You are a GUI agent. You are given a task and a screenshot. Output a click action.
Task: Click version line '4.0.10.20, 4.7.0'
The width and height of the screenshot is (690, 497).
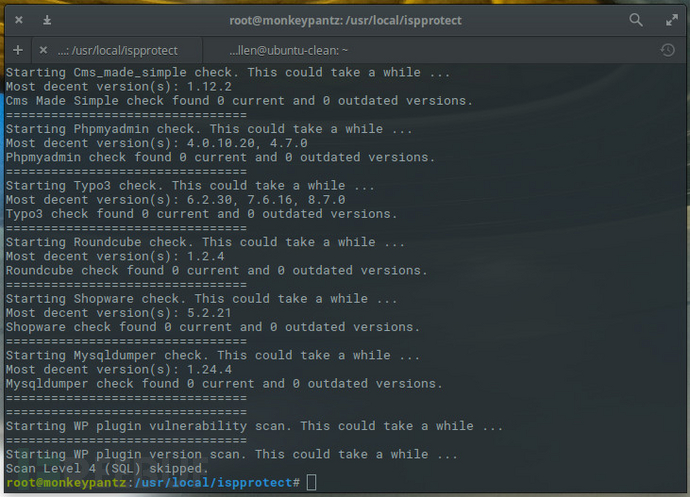pyautogui.click(x=156, y=143)
